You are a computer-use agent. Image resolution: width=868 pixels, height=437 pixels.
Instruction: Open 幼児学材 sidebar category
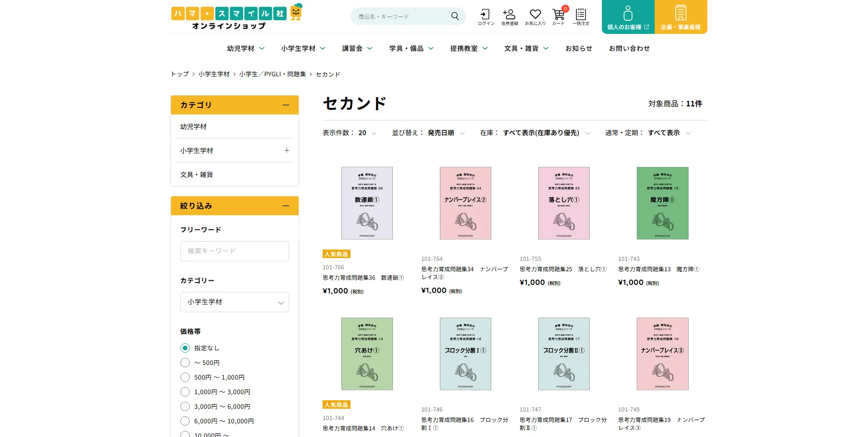(x=235, y=127)
